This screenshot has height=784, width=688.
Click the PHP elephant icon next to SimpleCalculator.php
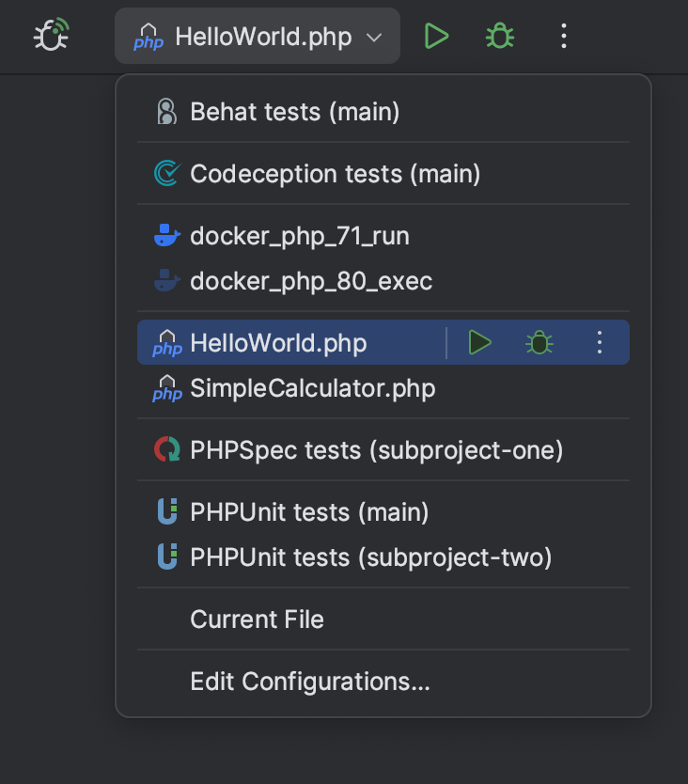[x=167, y=388]
